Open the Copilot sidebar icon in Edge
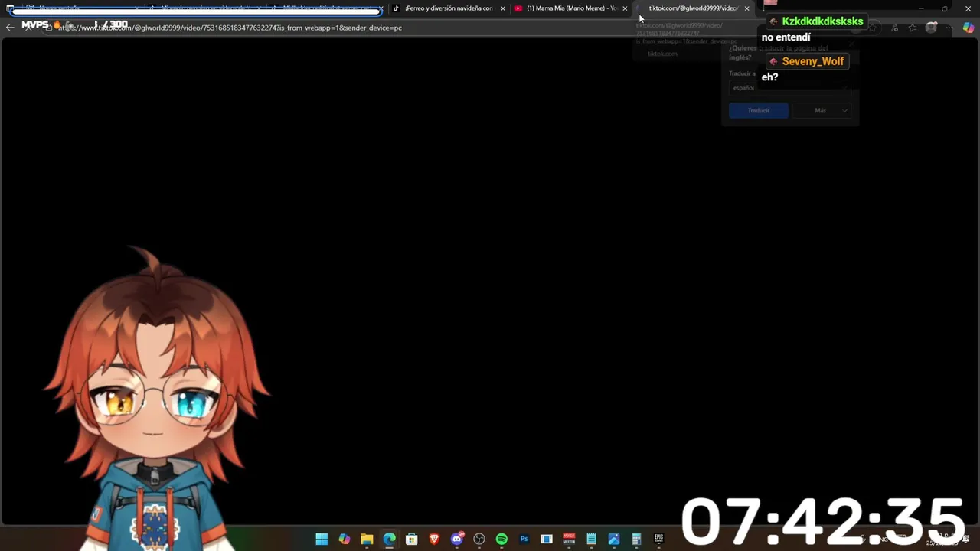This screenshot has width=980, height=551. [969, 28]
